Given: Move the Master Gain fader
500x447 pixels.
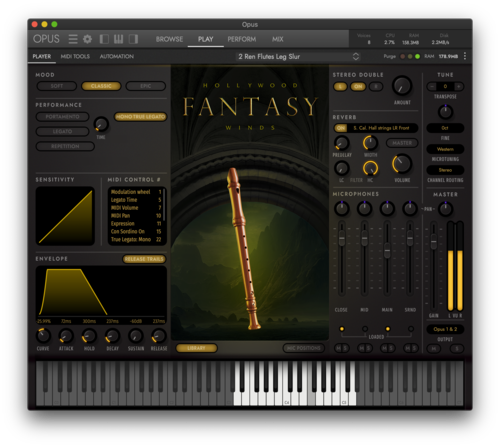Looking at the screenshot, I should 433,242.
